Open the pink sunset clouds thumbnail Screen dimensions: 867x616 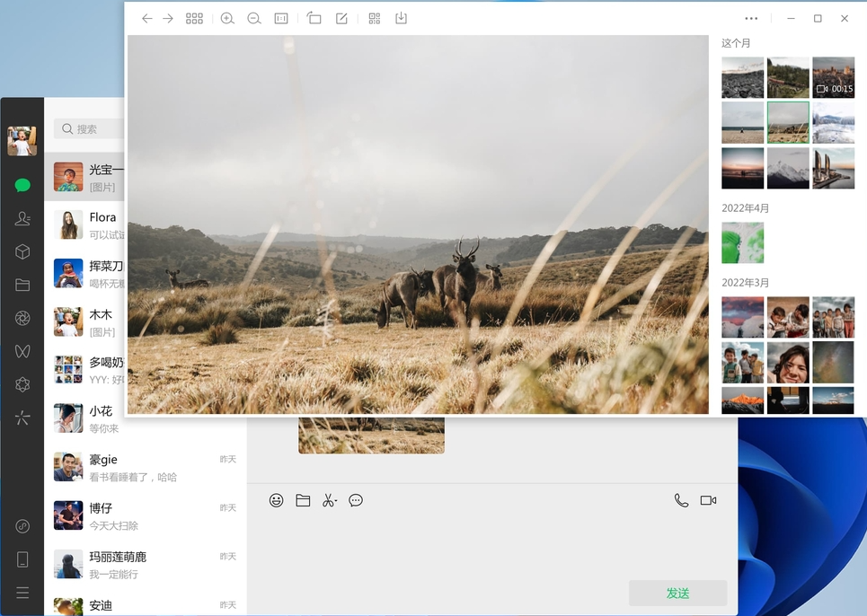point(743,317)
